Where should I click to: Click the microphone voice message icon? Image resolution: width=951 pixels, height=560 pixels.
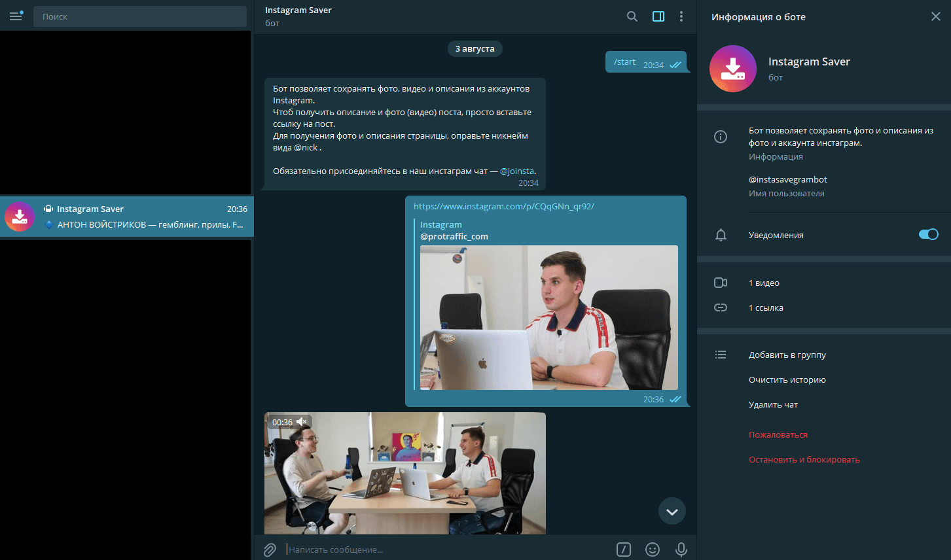(681, 550)
